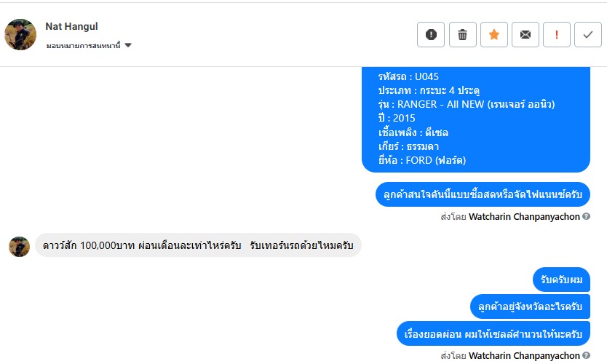607x364 pixels.
Task: Select the customer's down payment question message
Action: click(x=198, y=245)
